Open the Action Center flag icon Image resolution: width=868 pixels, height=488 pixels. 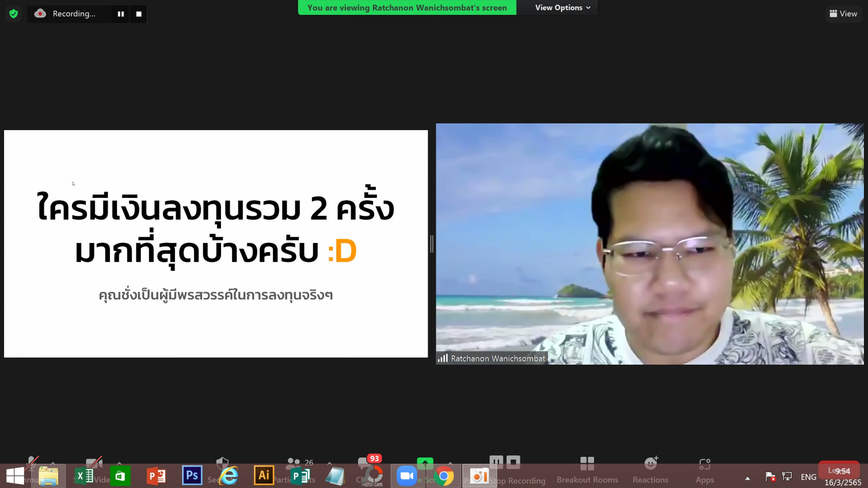[x=770, y=477]
